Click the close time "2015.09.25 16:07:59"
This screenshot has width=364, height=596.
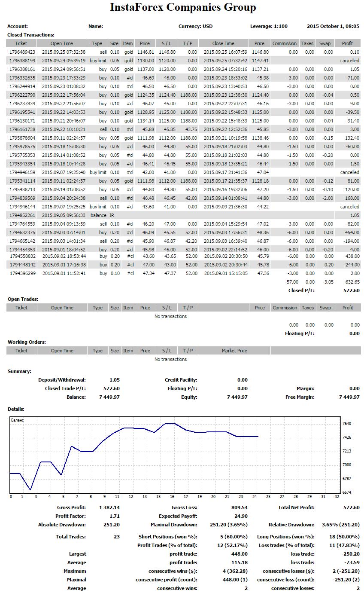pos(225,52)
